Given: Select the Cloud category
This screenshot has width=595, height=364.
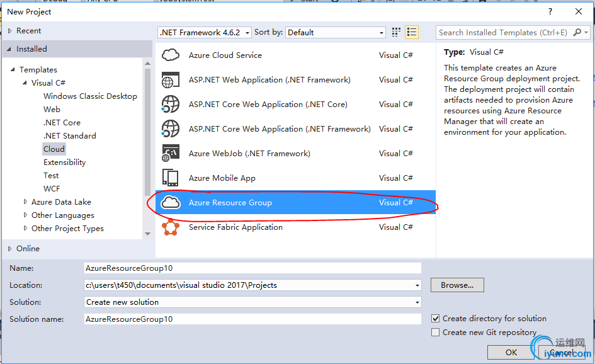Looking at the screenshot, I should [x=54, y=149].
